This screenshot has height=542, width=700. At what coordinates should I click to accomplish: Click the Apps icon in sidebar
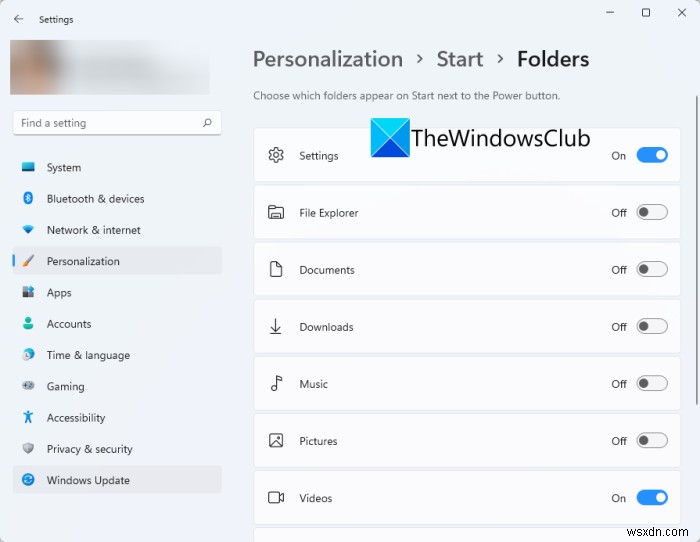(28, 292)
